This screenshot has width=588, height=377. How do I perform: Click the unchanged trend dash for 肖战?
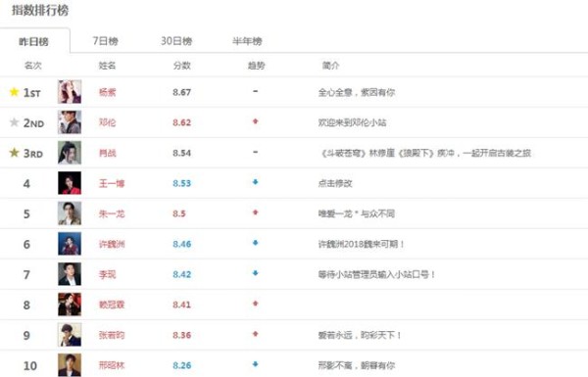click(256, 152)
